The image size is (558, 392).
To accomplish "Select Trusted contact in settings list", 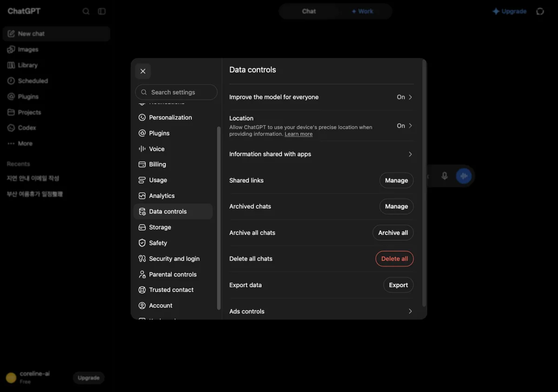I will (x=173, y=290).
